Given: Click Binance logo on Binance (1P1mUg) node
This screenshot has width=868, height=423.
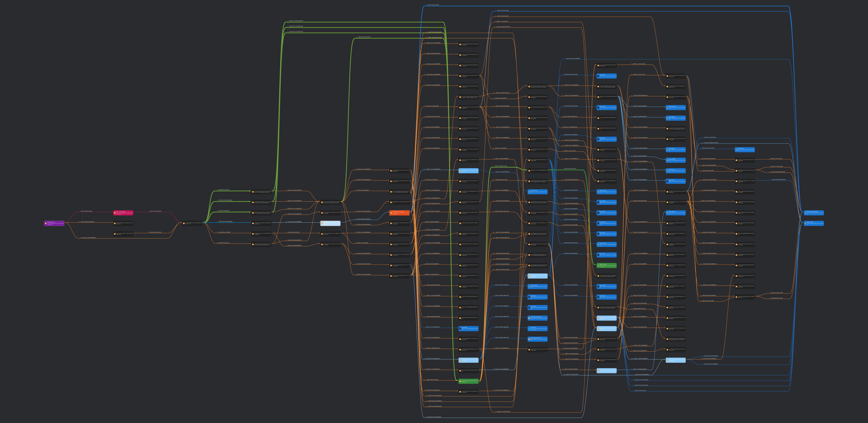Looking at the screenshot, I should (x=529, y=192).
